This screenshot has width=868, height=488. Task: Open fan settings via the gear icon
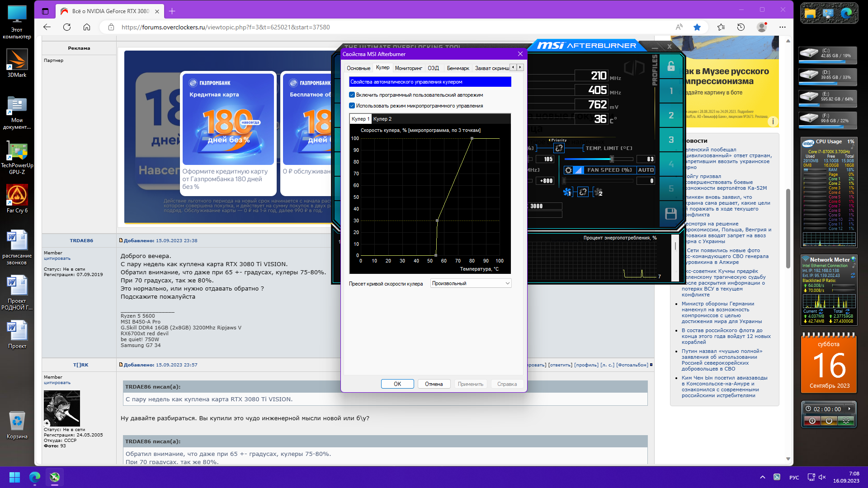(x=568, y=170)
